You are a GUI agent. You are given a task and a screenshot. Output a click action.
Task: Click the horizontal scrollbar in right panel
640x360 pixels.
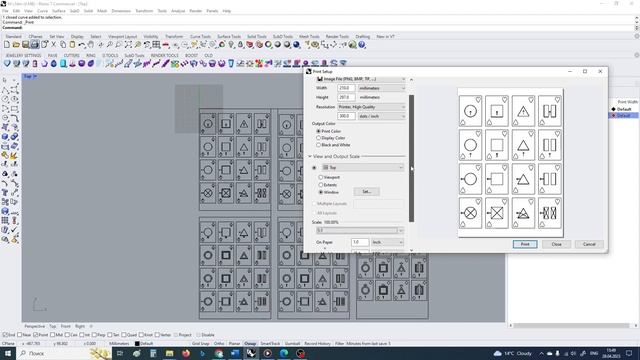pyautogui.click(x=571, y=325)
